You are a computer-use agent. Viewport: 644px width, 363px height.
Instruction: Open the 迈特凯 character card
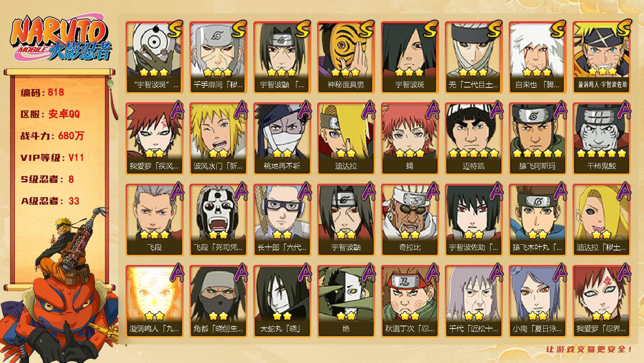[473, 138]
